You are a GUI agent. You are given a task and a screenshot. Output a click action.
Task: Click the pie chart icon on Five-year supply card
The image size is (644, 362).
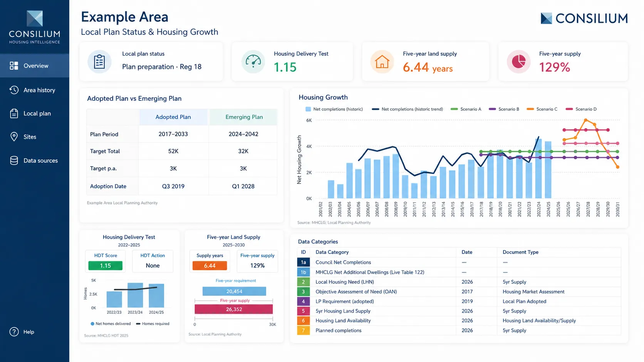pos(518,62)
